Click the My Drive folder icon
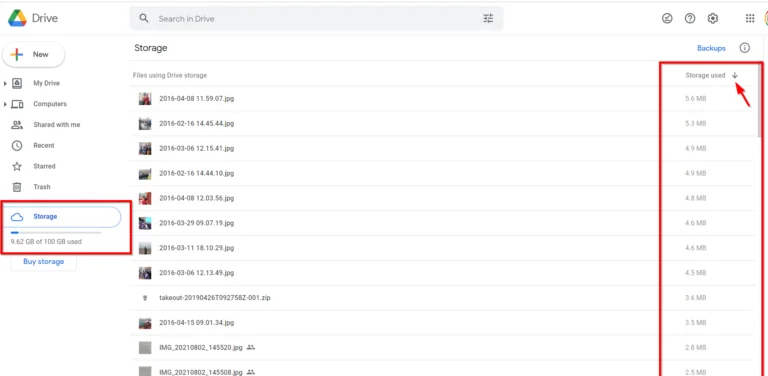Image resolution: width=768 pixels, height=376 pixels. [x=17, y=83]
